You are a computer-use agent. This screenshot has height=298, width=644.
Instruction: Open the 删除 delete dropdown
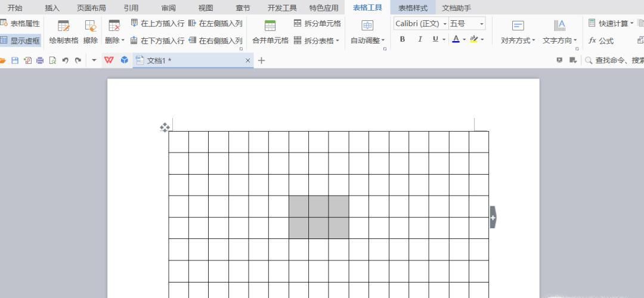(114, 32)
